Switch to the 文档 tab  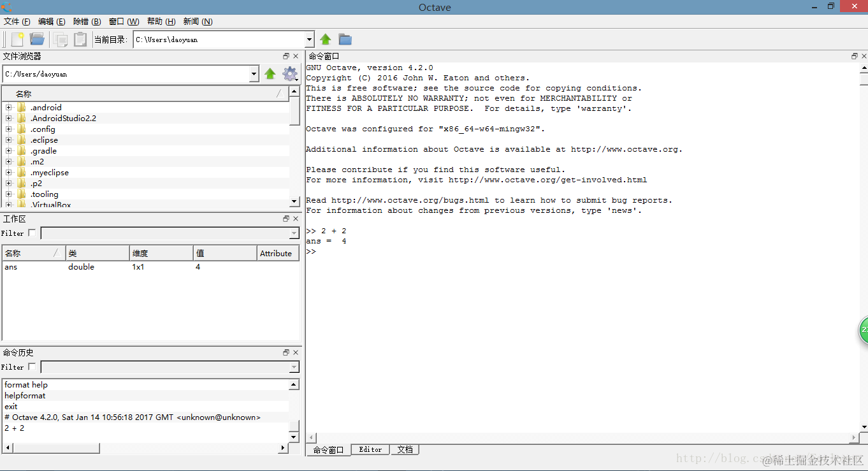(x=405, y=449)
